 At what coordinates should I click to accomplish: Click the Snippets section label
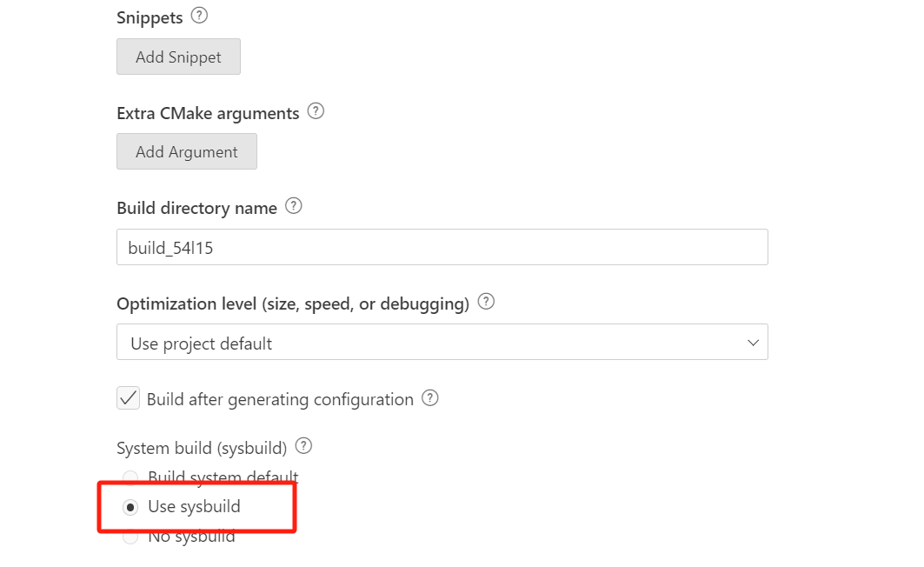tap(150, 17)
